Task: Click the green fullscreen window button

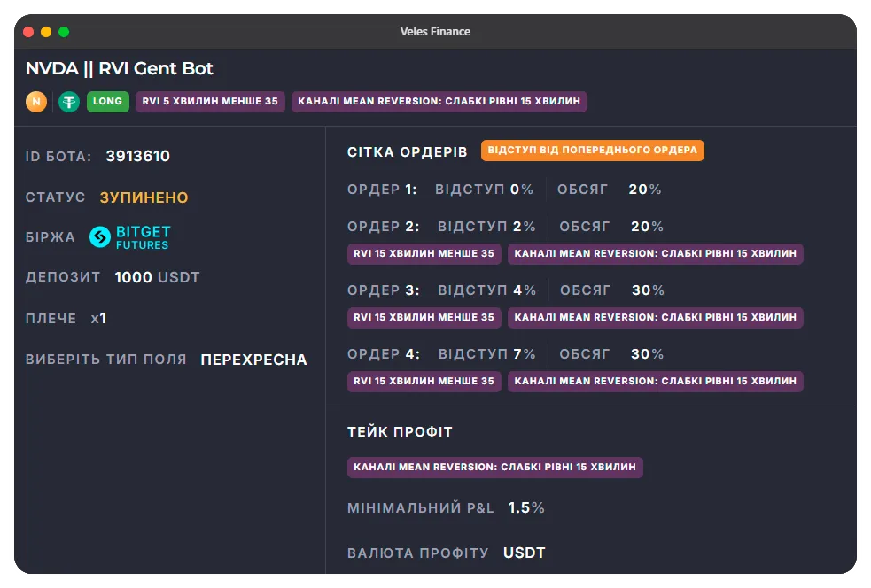Action: pos(64,32)
